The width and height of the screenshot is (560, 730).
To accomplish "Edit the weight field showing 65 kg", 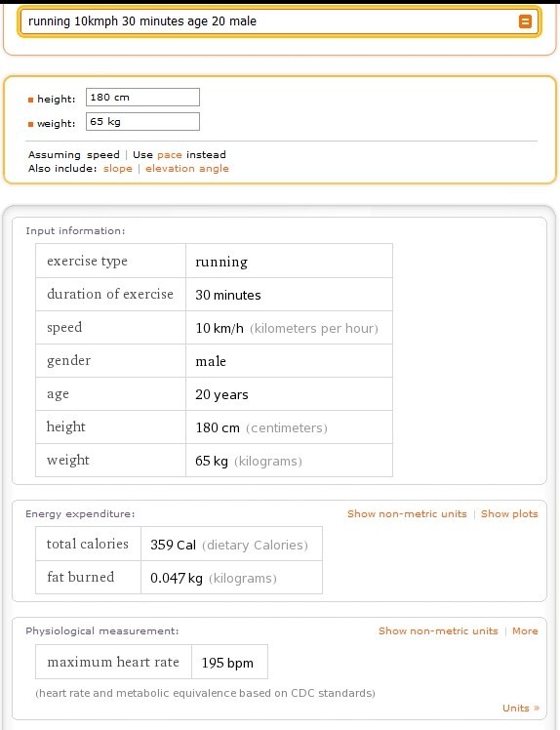I will [x=142, y=122].
